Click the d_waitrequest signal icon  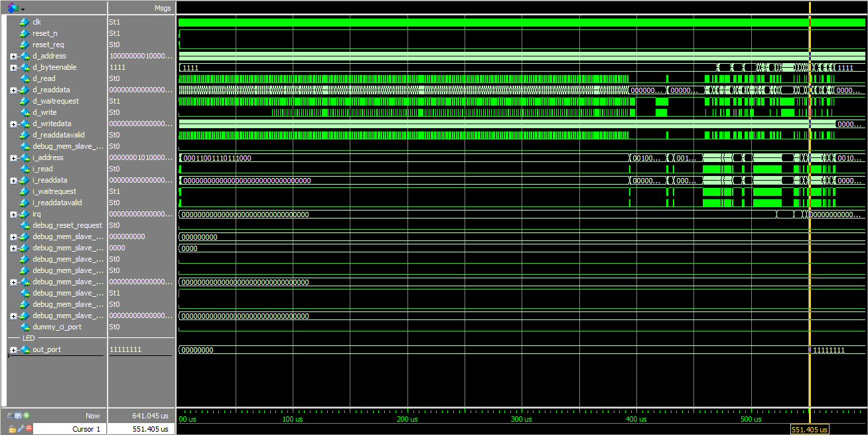click(x=25, y=101)
